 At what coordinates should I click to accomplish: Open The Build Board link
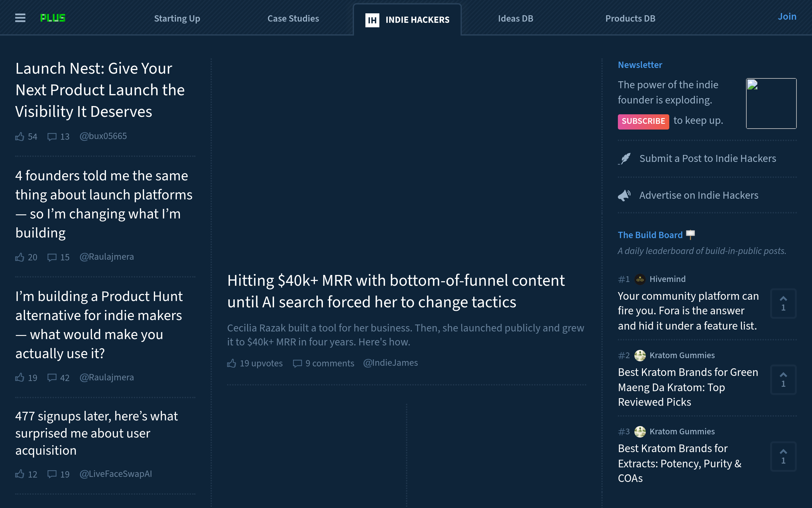click(650, 235)
